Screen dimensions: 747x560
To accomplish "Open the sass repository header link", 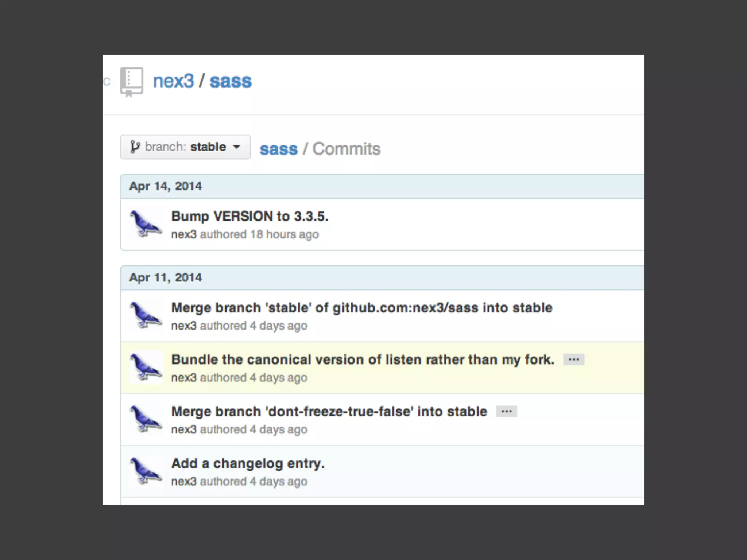I will pyautogui.click(x=231, y=81).
